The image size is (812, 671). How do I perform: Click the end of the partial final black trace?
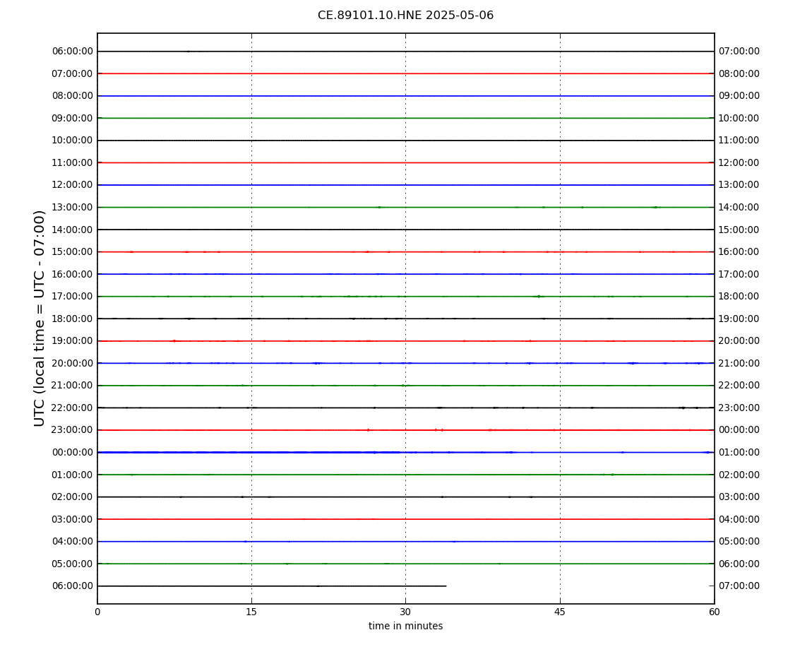(x=446, y=586)
